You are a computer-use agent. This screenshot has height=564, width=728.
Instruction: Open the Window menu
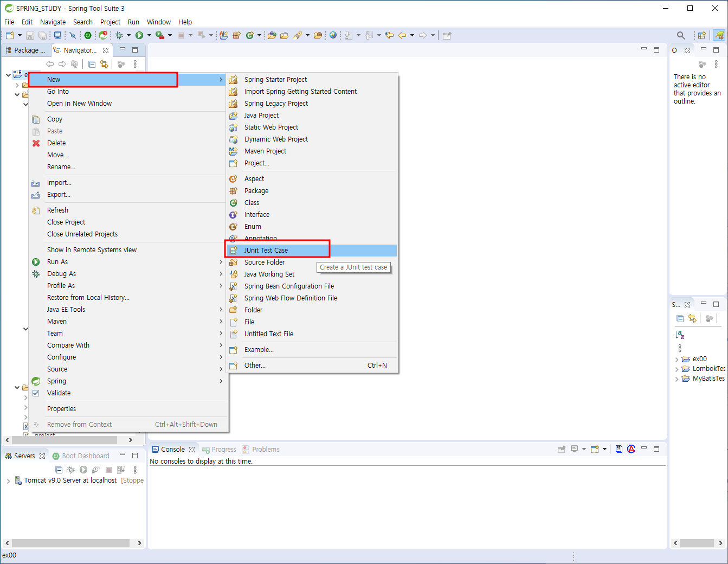(x=158, y=22)
